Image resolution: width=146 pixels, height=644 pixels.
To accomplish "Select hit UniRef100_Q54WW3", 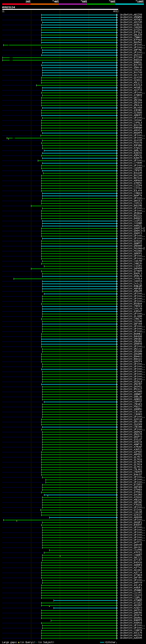I will 131,590.
